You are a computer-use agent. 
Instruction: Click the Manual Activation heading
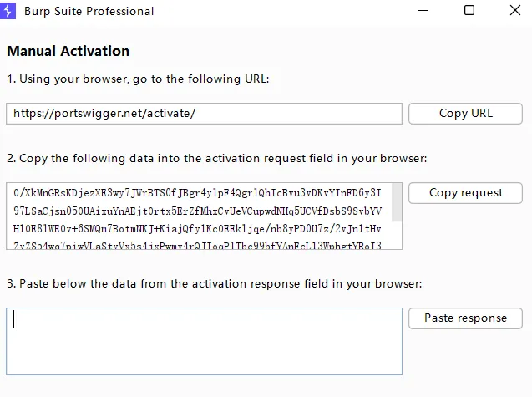[x=68, y=51]
